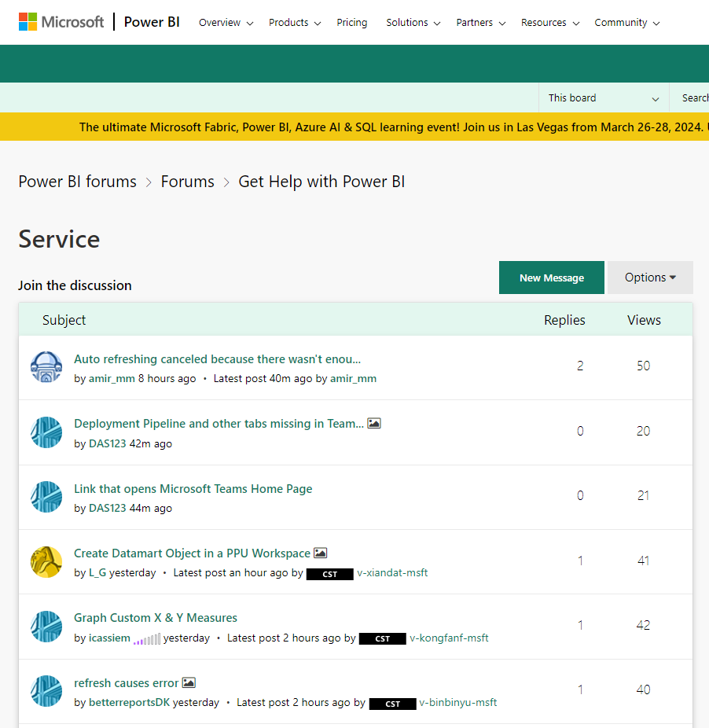This screenshot has width=709, height=728.
Task: Open the This board search scope dropdown
Action: pos(604,98)
